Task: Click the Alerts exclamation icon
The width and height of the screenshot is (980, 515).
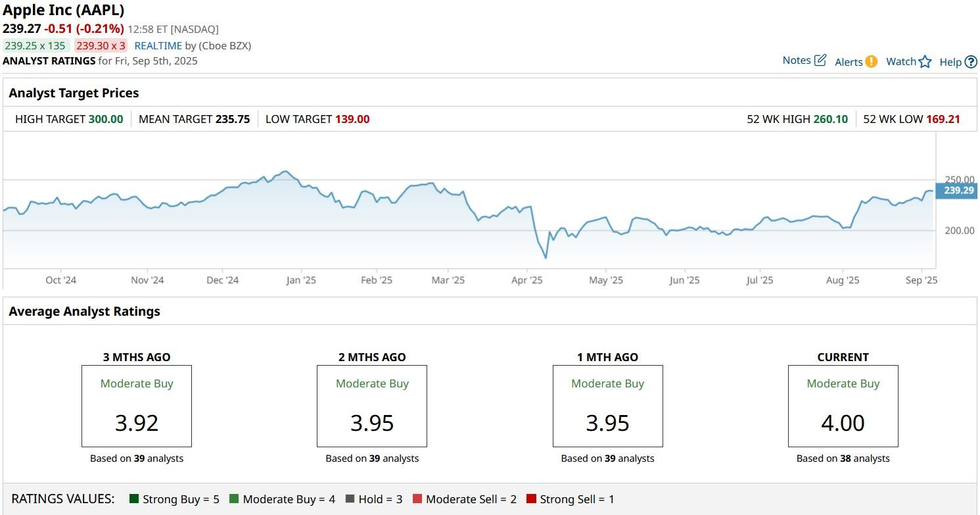Action: click(871, 62)
